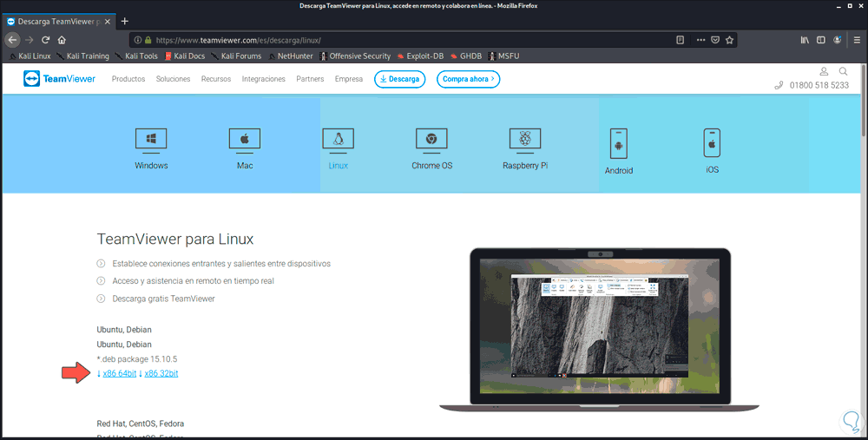The height and width of the screenshot is (440, 868).
Task: Click the TeamViewer para Linux heading
Action: click(175, 240)
